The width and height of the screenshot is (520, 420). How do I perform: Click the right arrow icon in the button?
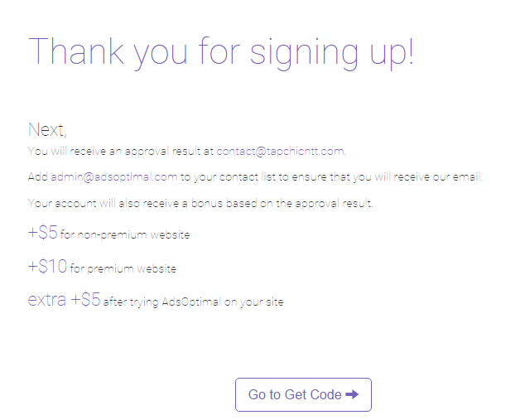point(352,394)
